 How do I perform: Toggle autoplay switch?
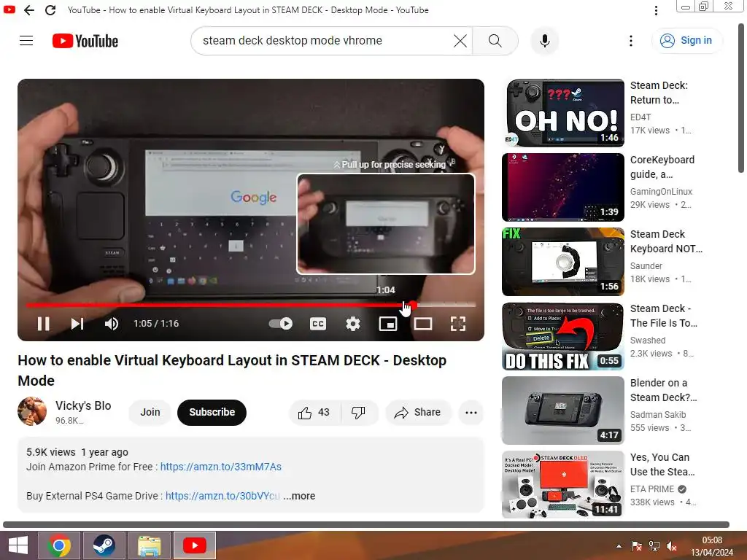coord(281,324)
